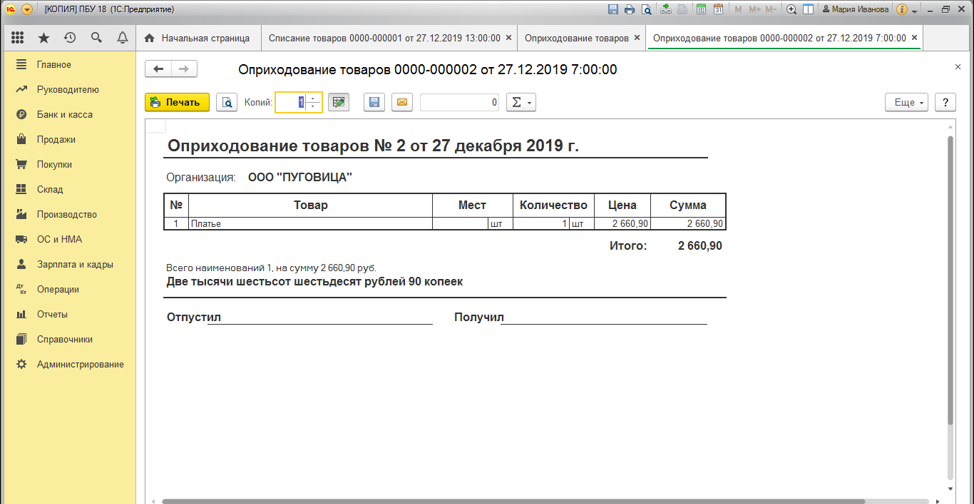Click print preview icon next to Печать
The width and height of the screenshot is (974, 504).
(227, 102)
